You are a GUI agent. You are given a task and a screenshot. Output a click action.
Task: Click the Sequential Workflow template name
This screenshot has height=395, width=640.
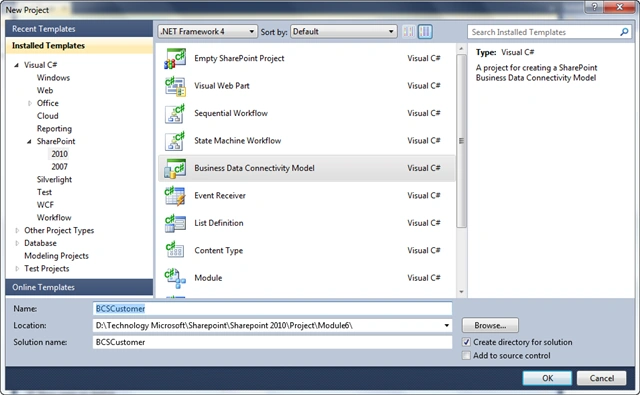click(x=231, y=113)
